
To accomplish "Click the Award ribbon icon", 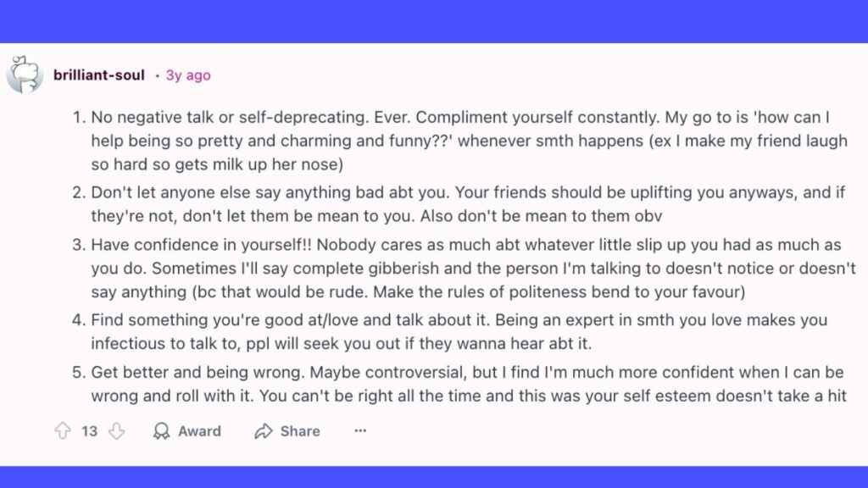I will point(161,431).
